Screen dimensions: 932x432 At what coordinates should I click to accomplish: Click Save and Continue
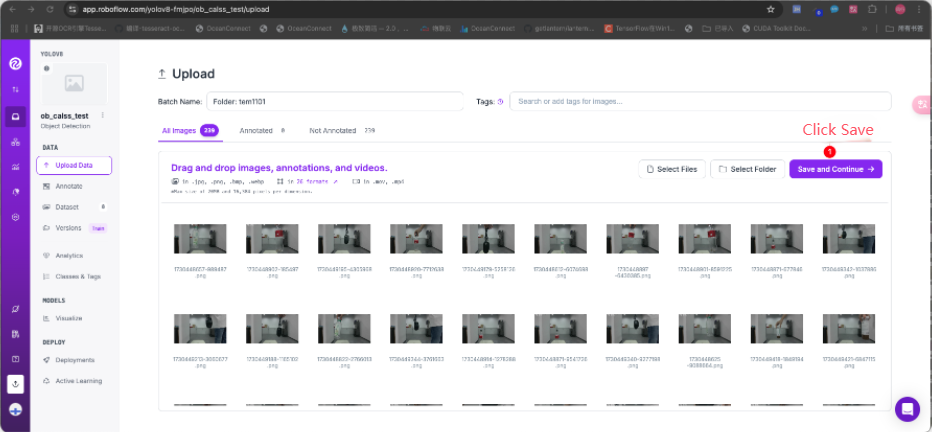click(x=836, y=169)
